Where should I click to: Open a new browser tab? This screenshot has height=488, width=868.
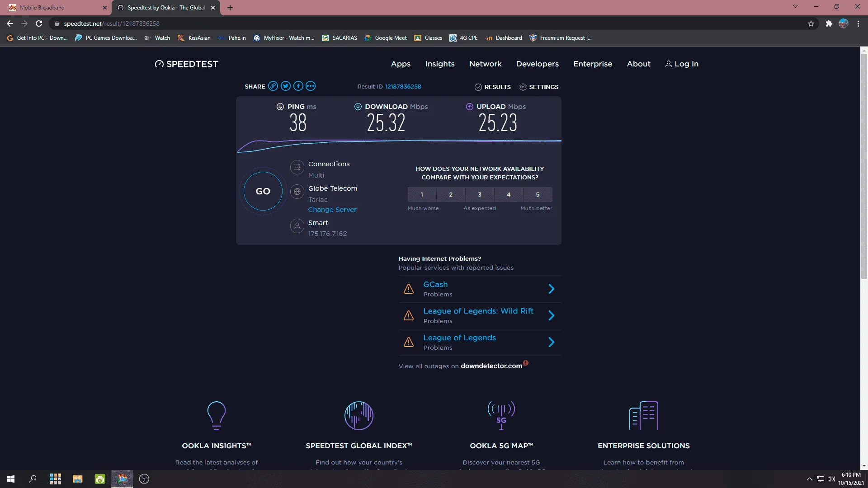pos(230,8)
